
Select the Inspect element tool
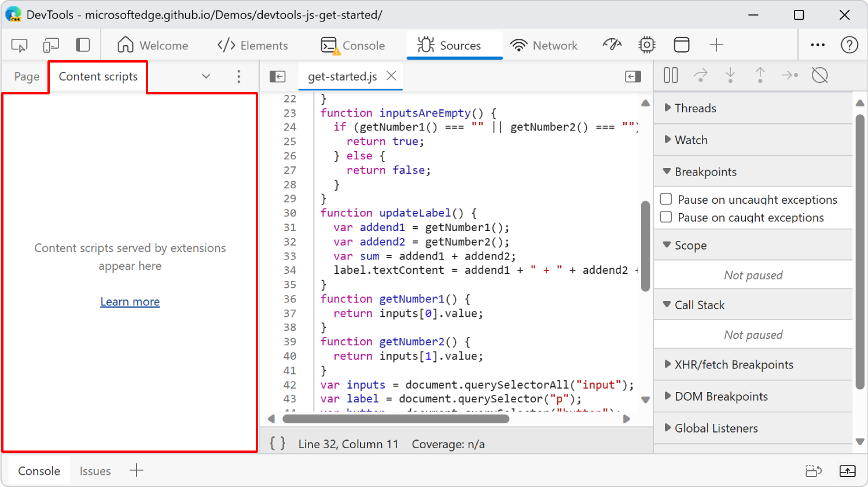[18, 45]
